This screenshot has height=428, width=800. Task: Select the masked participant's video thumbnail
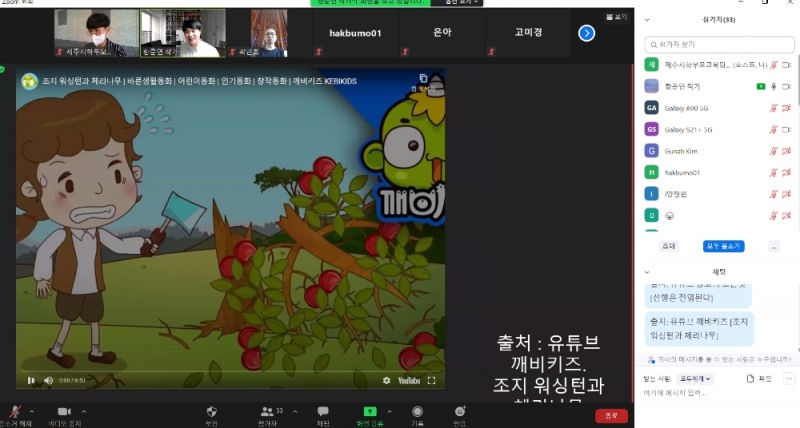tap(96, 33)
